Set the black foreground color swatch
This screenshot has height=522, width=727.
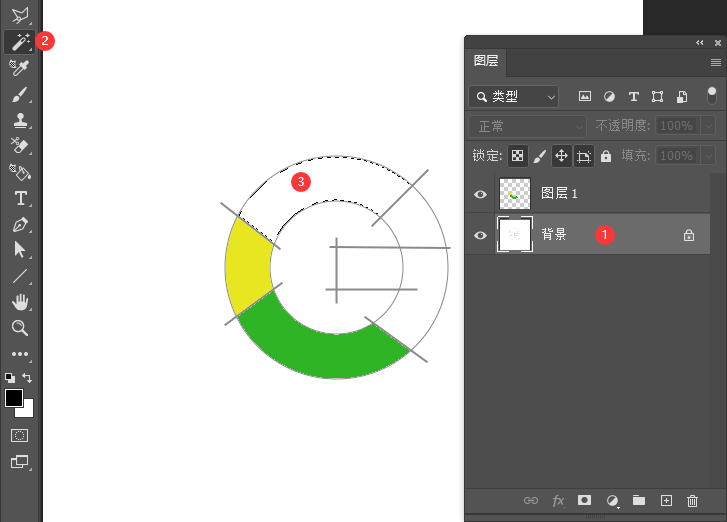(x=13, y=398)
